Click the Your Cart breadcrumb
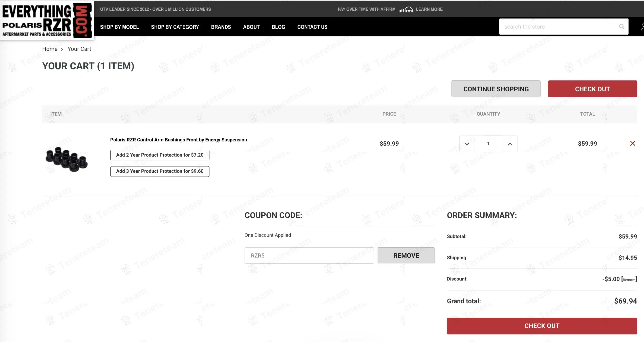 coord(79,49)
